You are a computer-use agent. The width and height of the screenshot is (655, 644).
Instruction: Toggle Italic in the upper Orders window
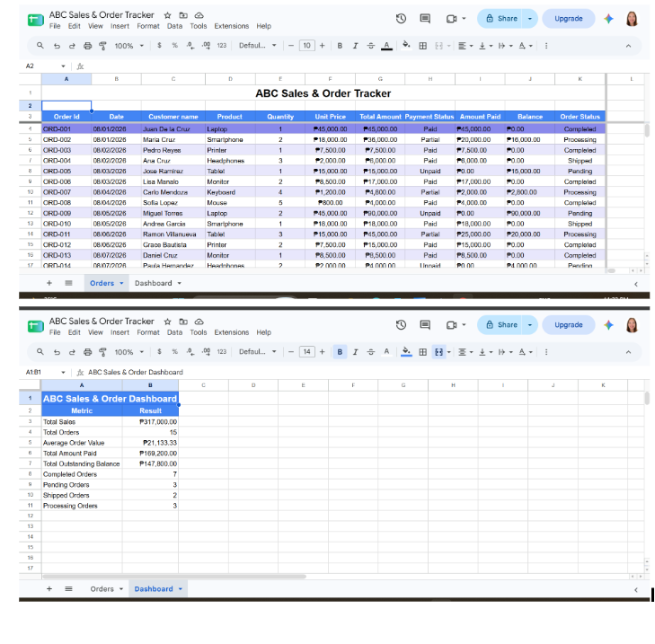pos(355,46)
